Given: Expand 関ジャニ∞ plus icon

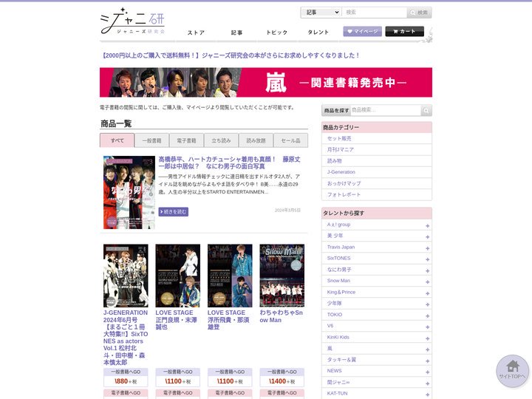Looking at the screenshot, I should tap(428, 383).
